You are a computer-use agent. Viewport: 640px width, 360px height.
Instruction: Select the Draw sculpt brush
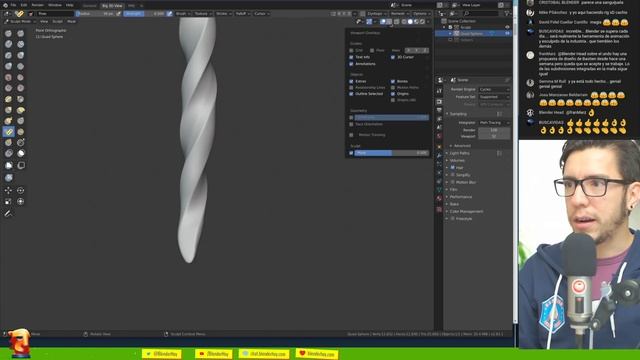coord(8,33)
